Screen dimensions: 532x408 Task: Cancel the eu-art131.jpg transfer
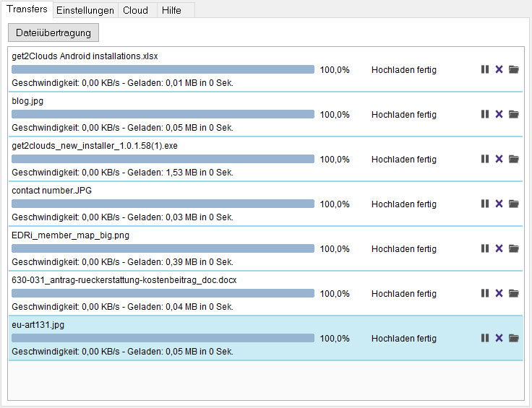click(499, 338)
